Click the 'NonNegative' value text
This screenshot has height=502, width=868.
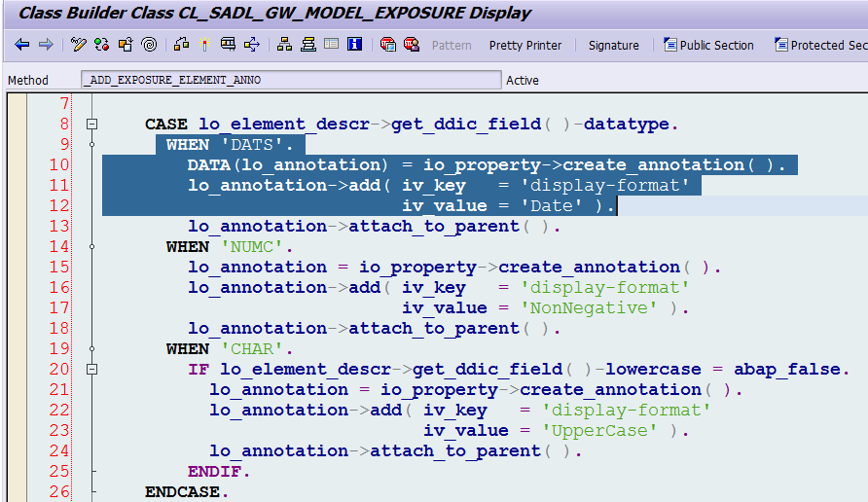589,308
